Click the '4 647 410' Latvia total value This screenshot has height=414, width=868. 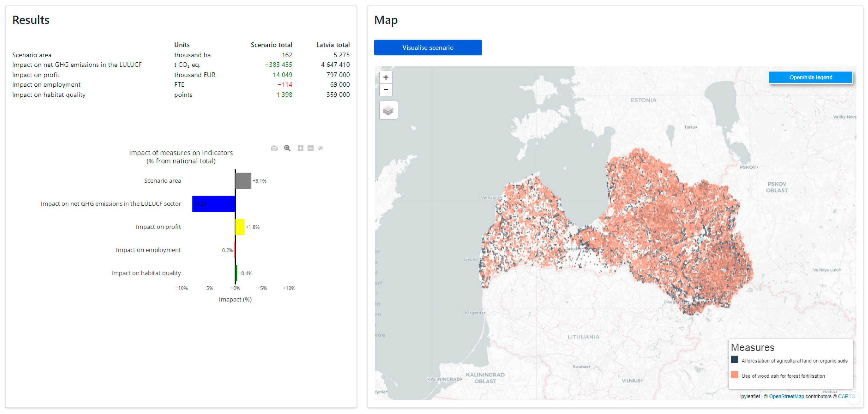click(335, 65)
